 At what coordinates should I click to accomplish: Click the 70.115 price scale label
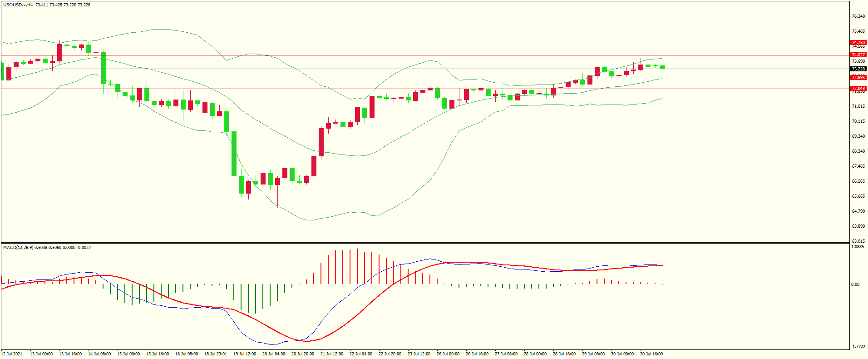[x=858, y=121]
